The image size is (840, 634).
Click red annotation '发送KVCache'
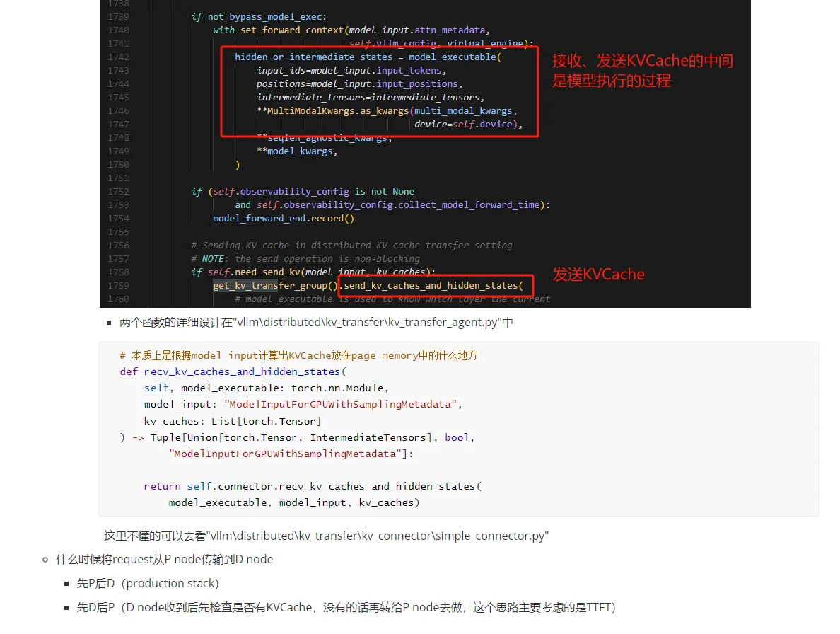point(598,275)
